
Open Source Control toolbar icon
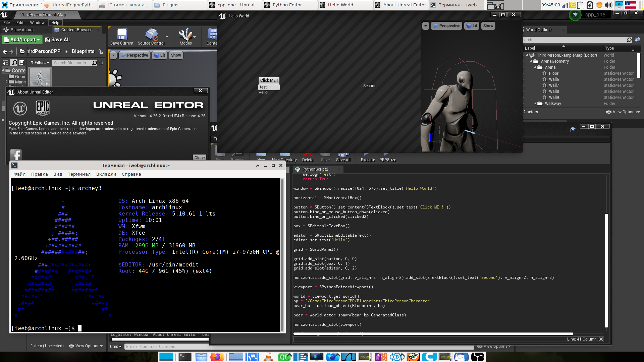pyautogui.click(x=151, y=37)
